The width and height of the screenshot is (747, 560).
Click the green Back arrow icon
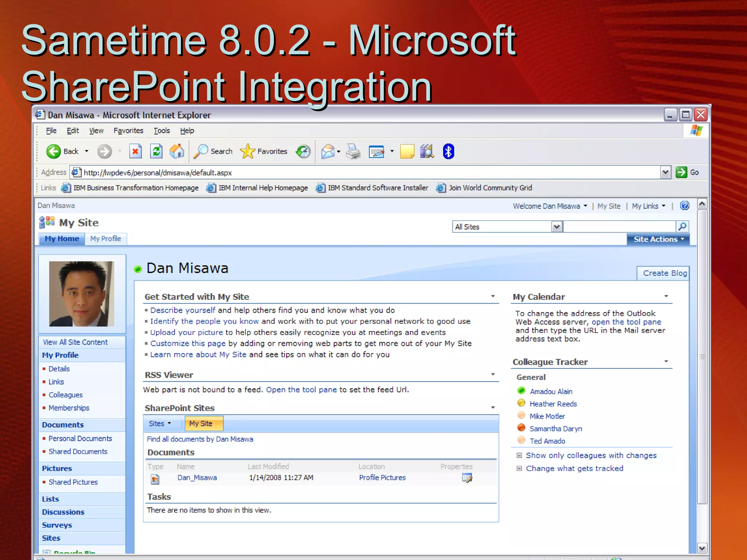coord(54,151)
